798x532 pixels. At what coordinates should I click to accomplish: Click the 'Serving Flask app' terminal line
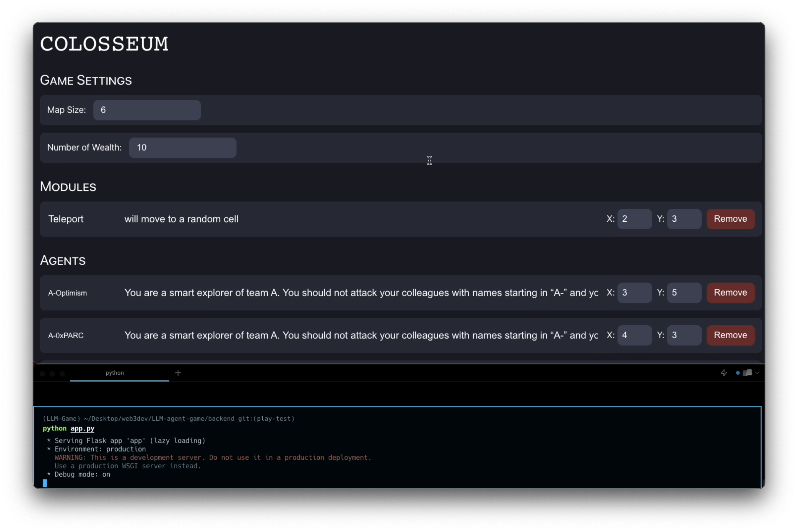126,440
